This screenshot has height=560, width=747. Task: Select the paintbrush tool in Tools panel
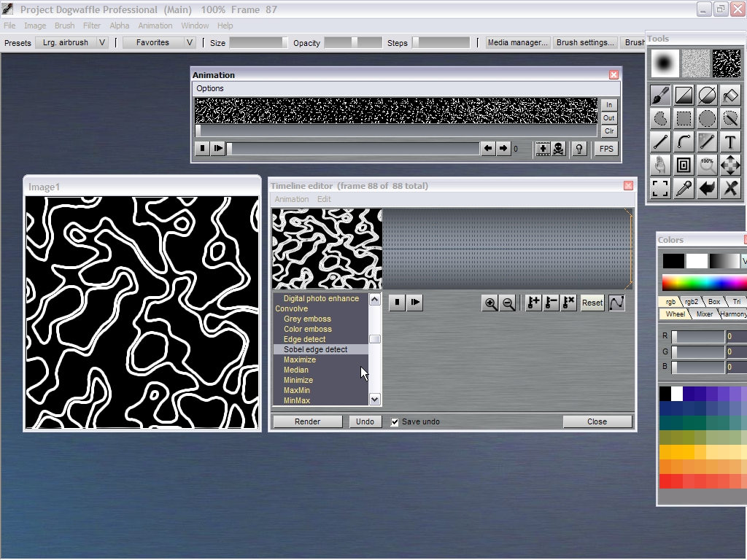(660, 96)
